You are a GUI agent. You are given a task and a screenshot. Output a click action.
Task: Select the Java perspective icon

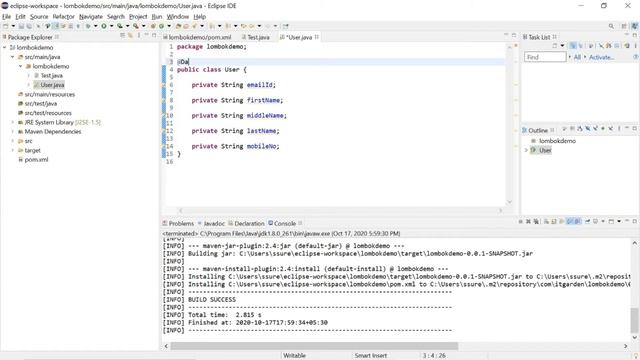tap(635, 26)
